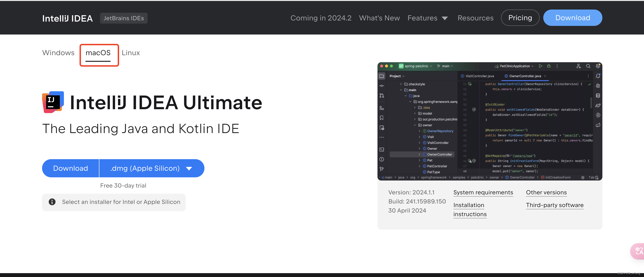This screenshot has height=277, width=644.
Task: Select the VisitController.java editor tab
Action: (x=477, y=76)
